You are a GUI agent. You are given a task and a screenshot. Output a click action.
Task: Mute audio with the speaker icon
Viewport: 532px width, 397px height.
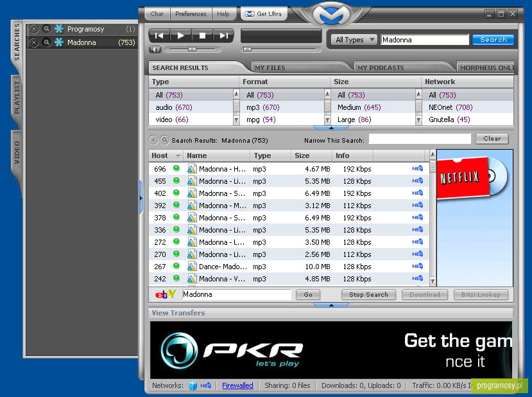point(155,49)
